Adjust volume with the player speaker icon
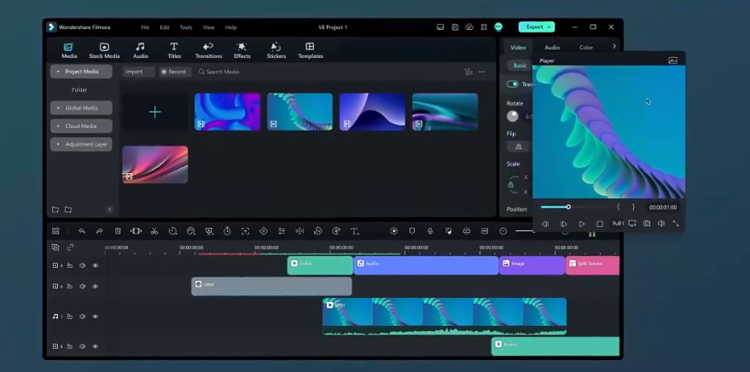Viewport: 750px width, 372px height. coord(661,223)
